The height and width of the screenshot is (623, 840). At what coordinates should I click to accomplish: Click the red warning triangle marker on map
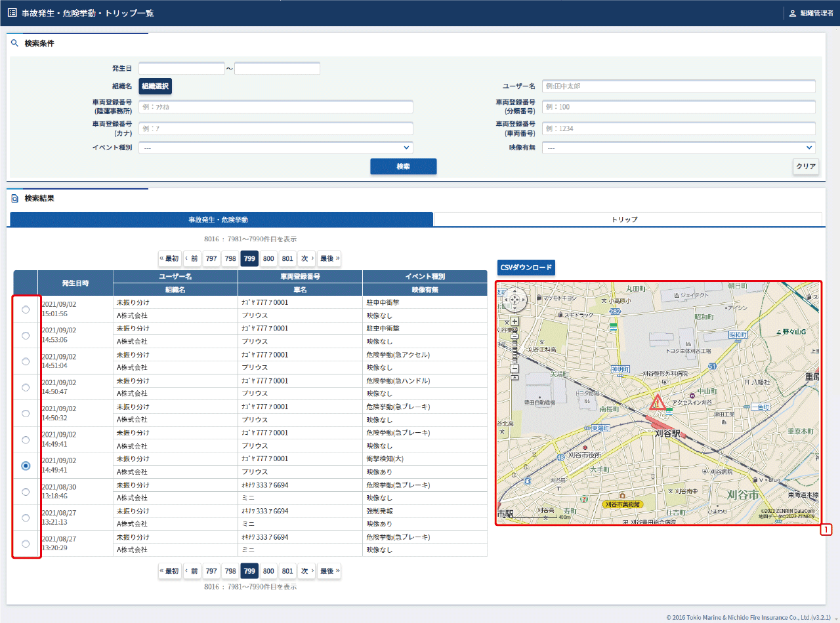656,403
